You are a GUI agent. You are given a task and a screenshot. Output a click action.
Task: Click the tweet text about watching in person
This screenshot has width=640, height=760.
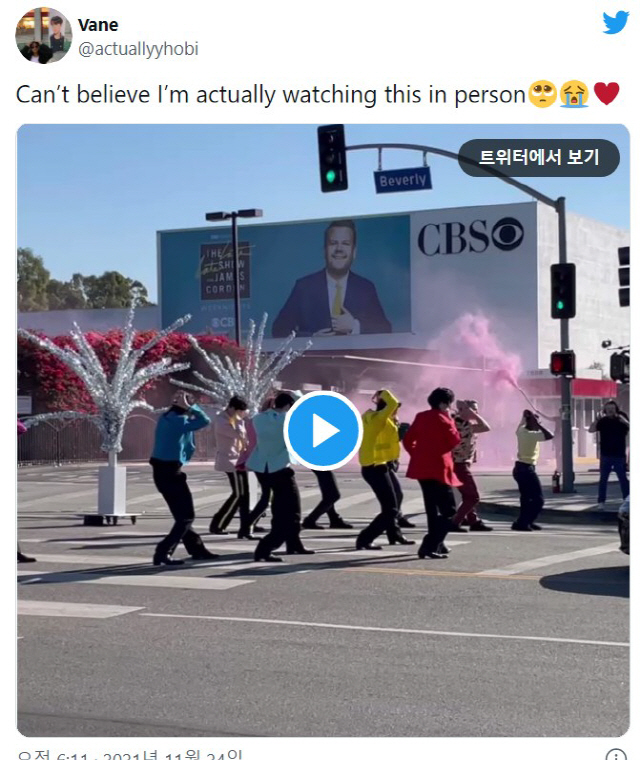coord(271,95)
